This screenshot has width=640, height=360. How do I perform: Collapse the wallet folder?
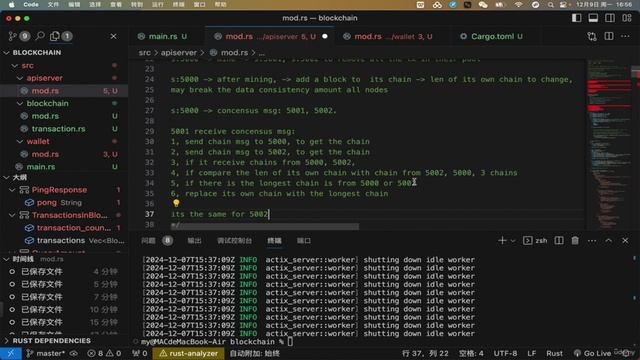[x=20, y=142]
